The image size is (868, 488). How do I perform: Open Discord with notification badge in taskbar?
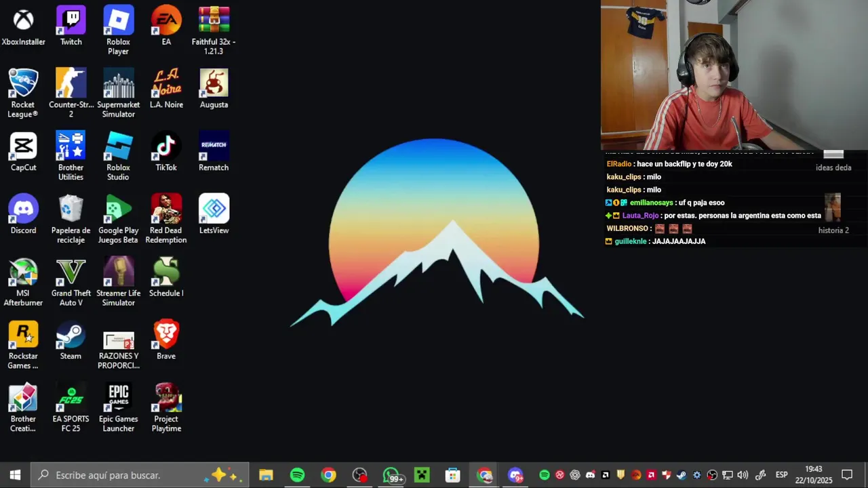515,475
